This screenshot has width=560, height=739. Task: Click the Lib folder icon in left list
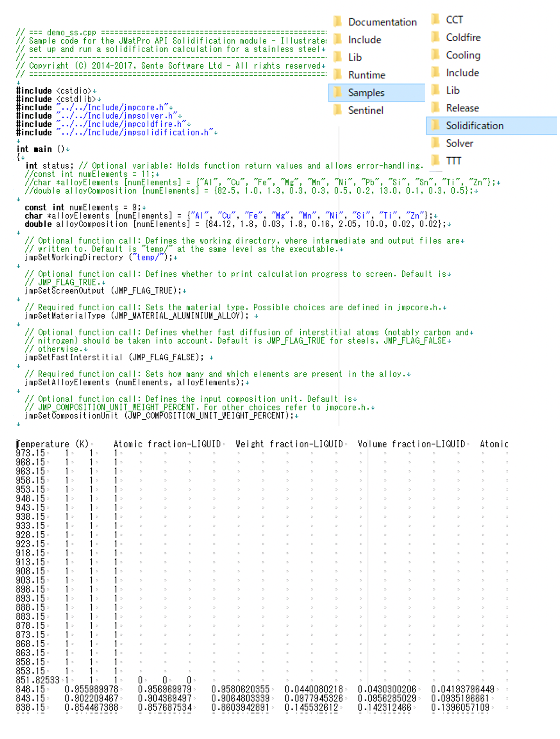pos(338,57)
